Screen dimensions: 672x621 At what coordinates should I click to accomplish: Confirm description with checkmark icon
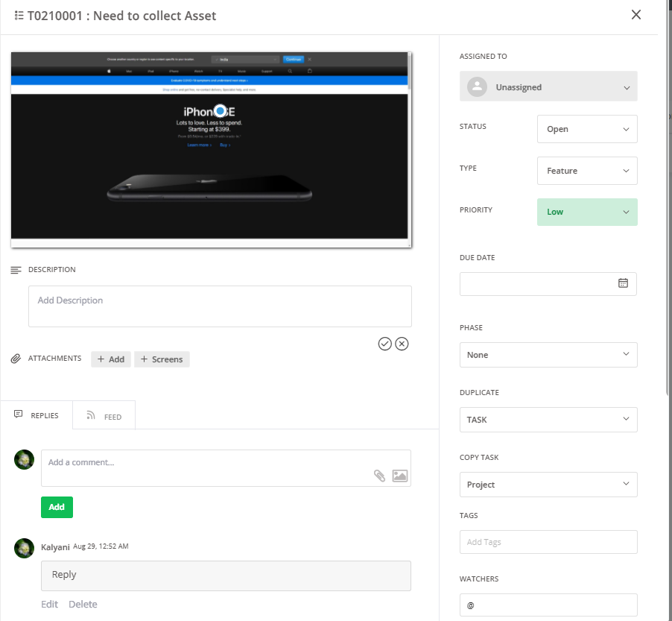pos(385,344)
